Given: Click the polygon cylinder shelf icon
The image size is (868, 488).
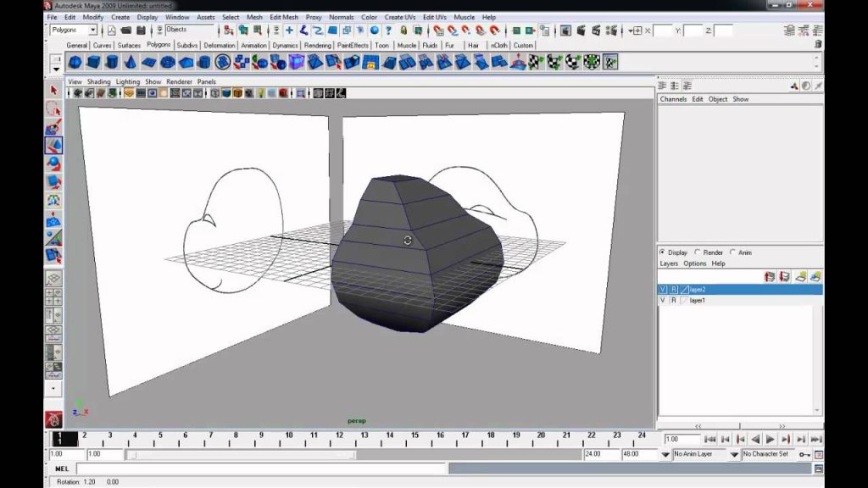Looking at the screenshot, I should click(112, 62).
